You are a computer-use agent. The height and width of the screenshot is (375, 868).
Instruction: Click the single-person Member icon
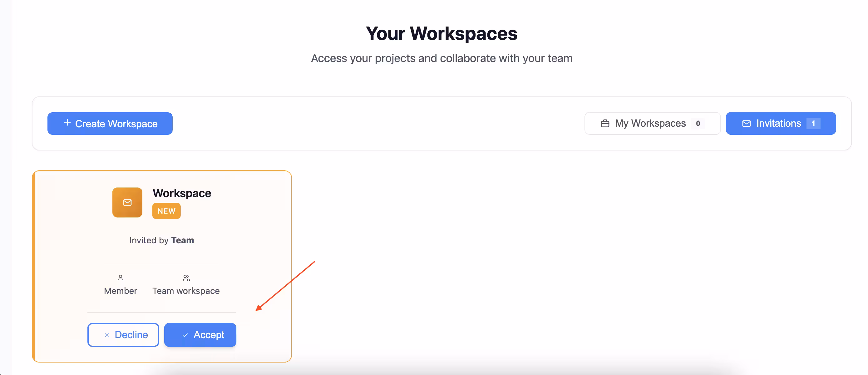tap(120, 278)
